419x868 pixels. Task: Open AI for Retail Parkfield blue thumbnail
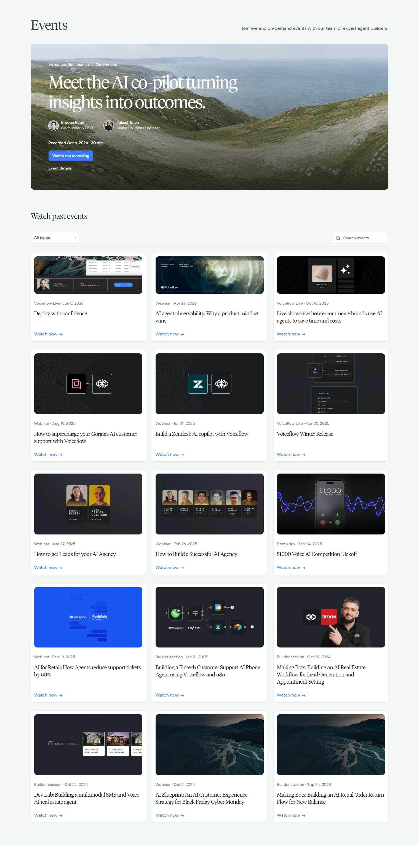coord(88,617)
